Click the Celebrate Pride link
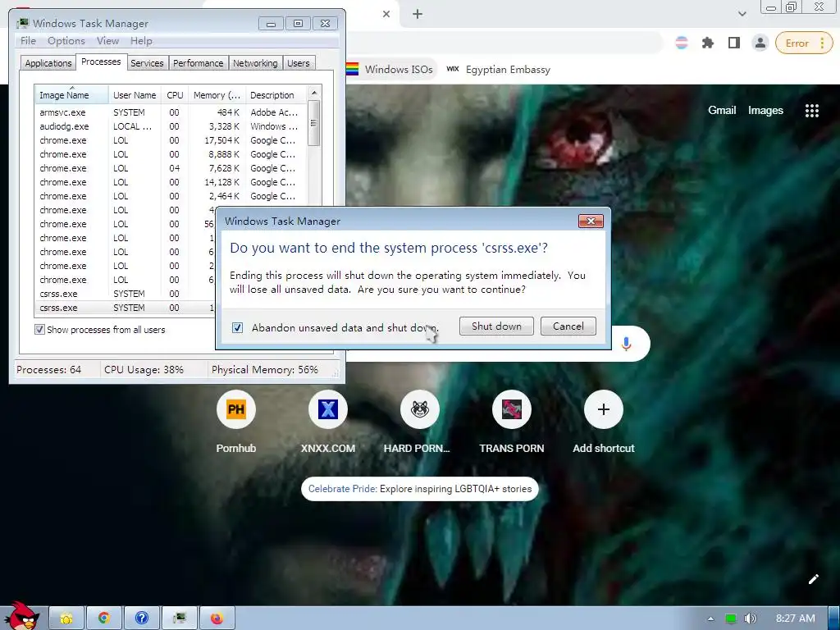Screen dimensions: 840x630 pyautogui.click(x=419, y=489)
